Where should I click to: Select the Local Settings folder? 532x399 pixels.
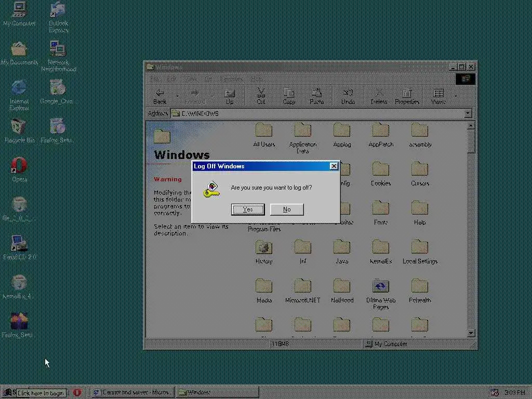tap(420, 252)
